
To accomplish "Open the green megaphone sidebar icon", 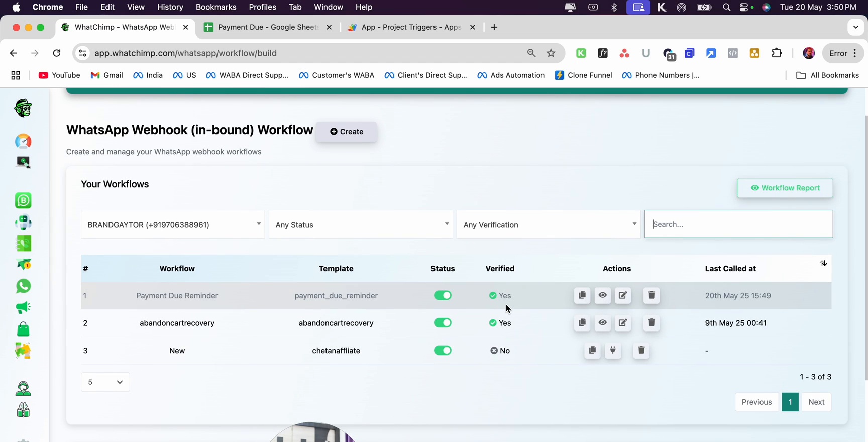I will pos(23,307).
